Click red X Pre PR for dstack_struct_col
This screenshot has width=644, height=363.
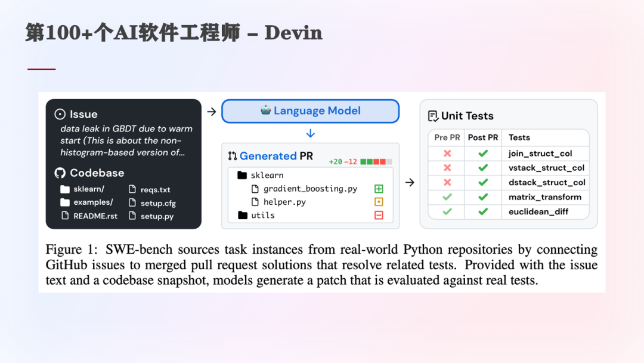(x=447, y=182)
